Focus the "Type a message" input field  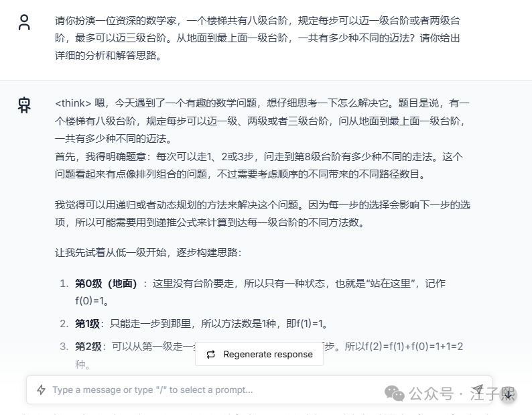tap(259, 390)
